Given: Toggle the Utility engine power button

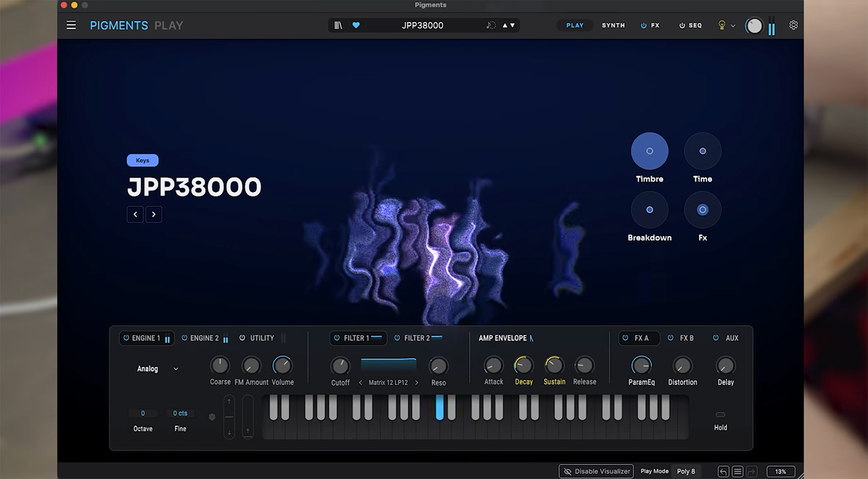Looking at the screenshot, I should [242, 338].
